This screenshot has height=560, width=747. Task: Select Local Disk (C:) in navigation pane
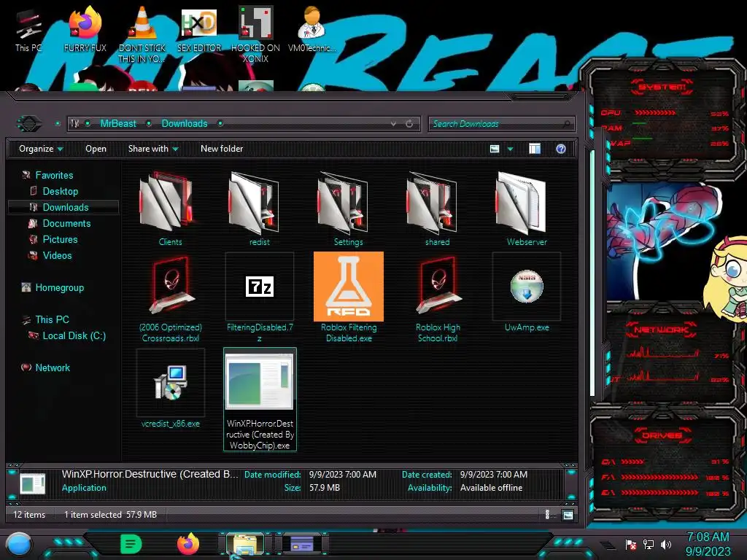click(74, 335)
